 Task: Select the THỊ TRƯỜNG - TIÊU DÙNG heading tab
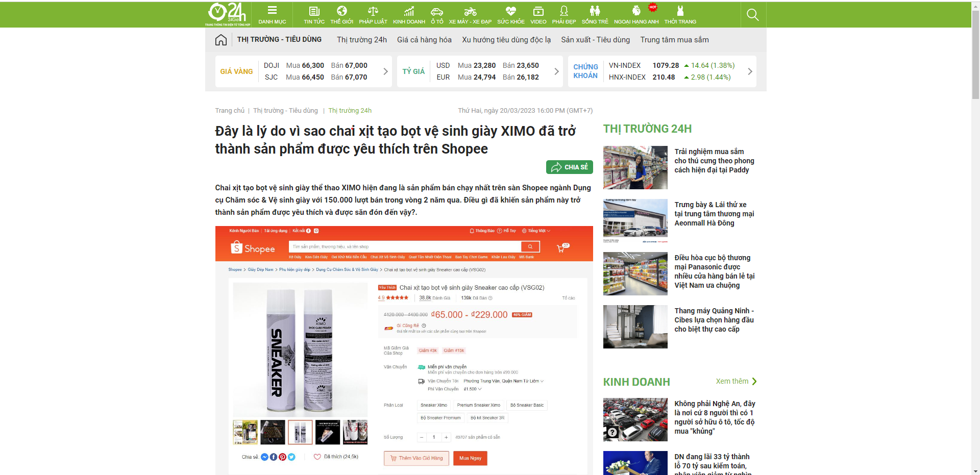279,39
